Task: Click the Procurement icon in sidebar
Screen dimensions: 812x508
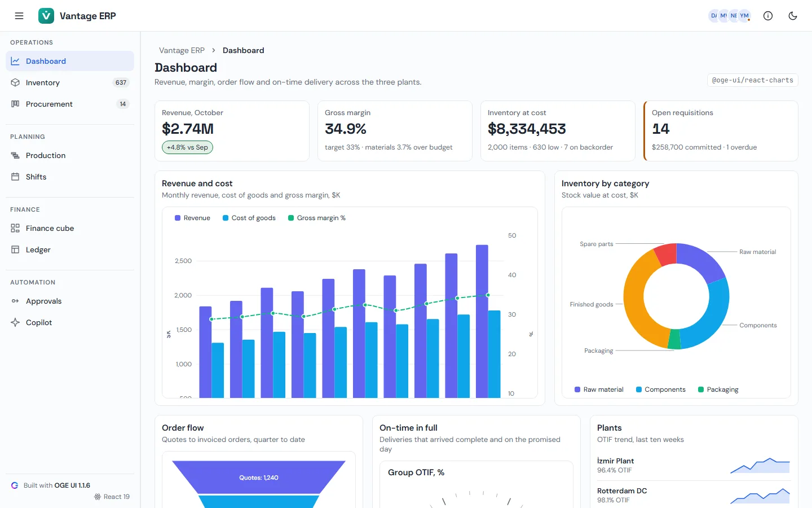Action: click(x=15, y=104)
